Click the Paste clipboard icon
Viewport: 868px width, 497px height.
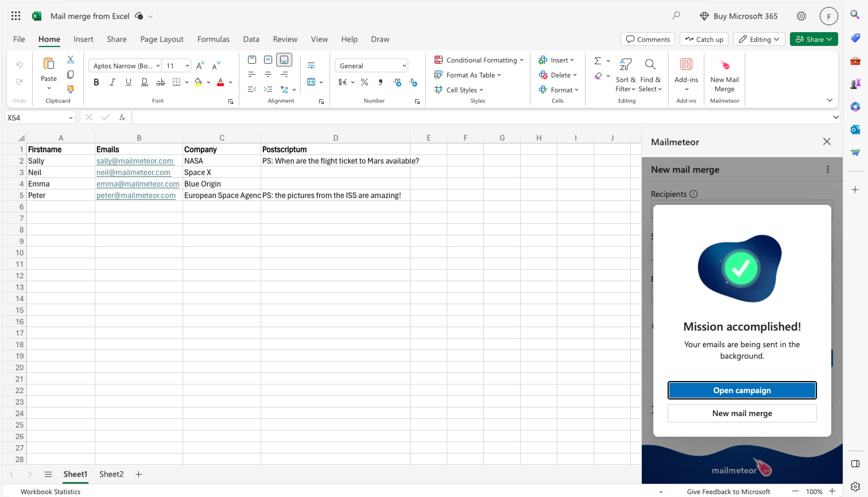(x=49, y=64)
